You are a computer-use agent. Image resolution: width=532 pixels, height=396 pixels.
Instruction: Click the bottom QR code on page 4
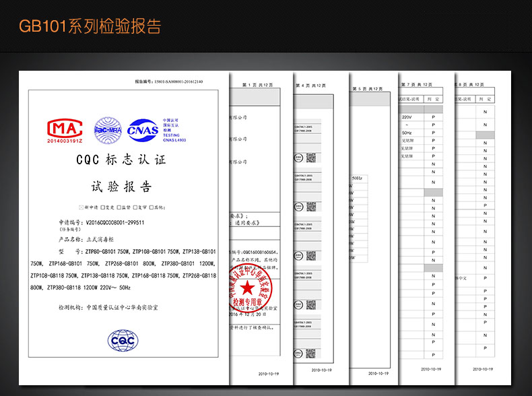click(310, 354)
